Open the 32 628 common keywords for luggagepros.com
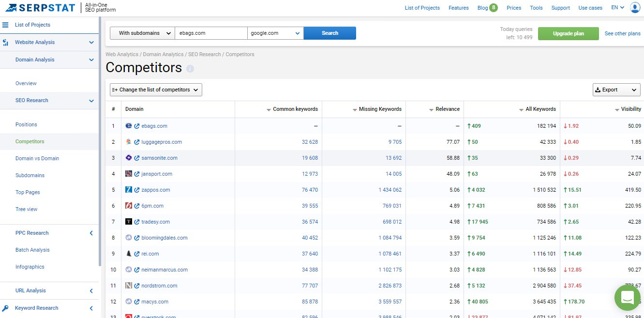Screen dimensions: 644x318 310,142
